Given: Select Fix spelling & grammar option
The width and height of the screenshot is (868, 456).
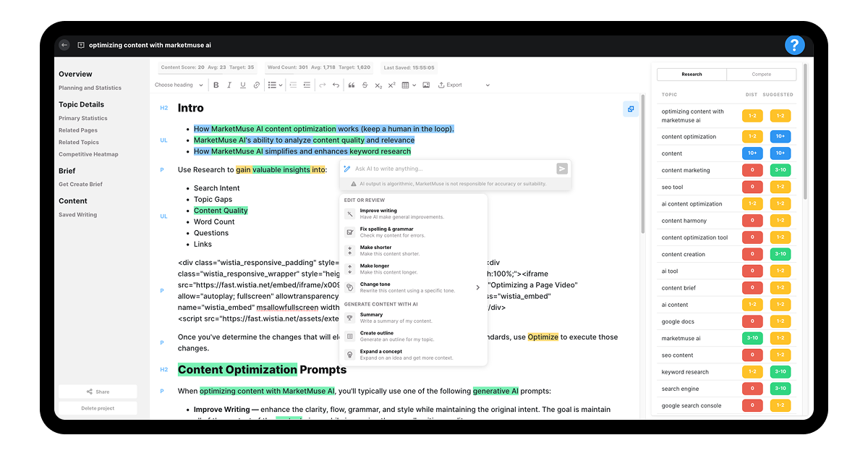Looking at the screenshot, I should 413,232.
